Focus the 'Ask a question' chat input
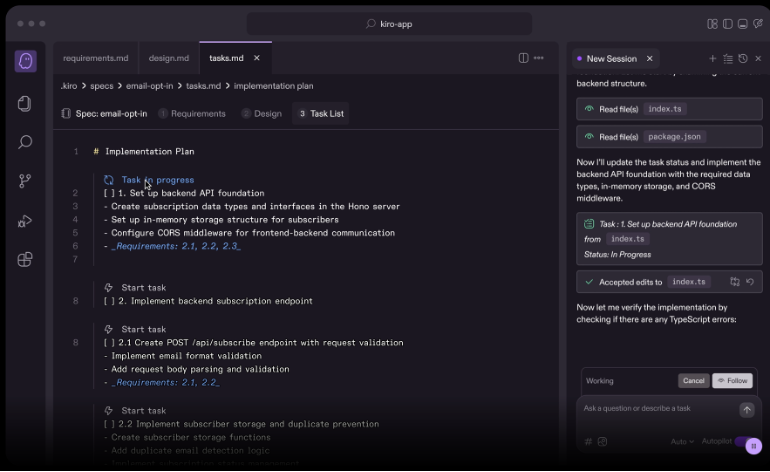This screenshot has height=472, width=770. pyautogui.click(x=655, y=409)
